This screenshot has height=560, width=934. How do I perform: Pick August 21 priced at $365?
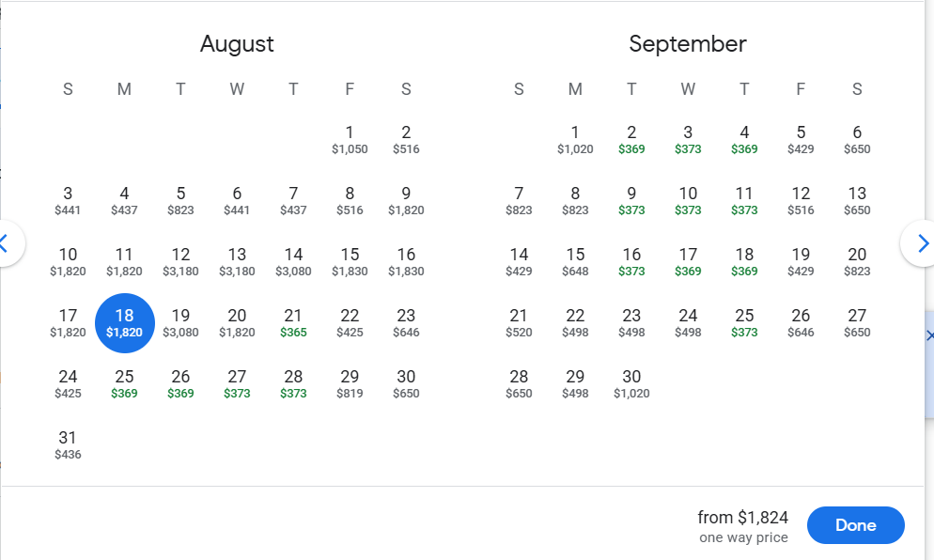pyautogui.click(x=293, y=322)
